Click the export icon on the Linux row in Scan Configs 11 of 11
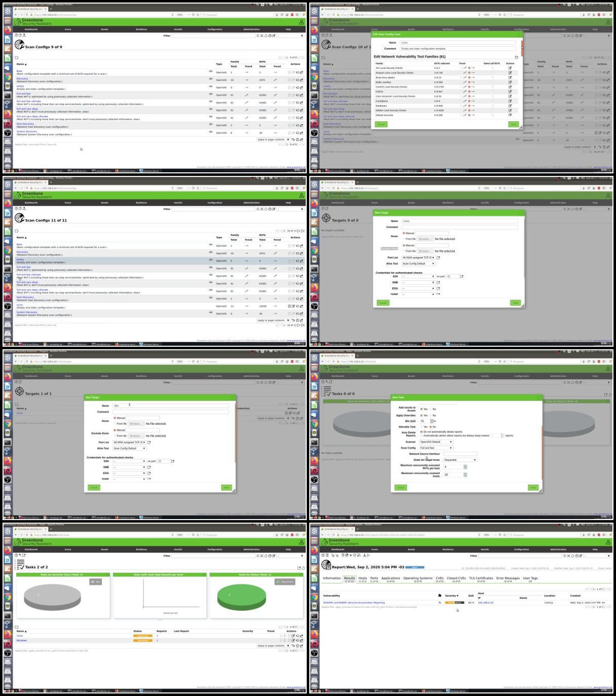 (301, 306)
